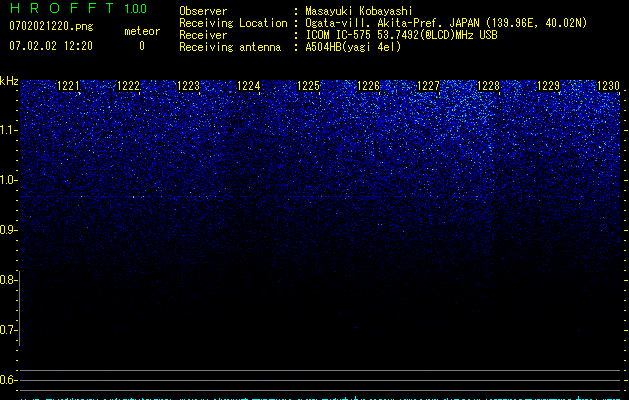Click the Observer label

tap(203, 11)
